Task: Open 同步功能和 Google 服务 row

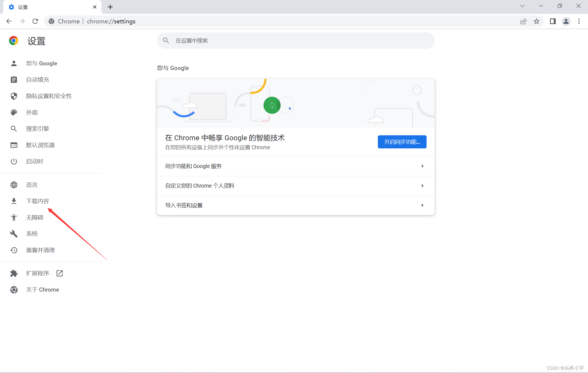Action: pyautogui.click(x=296, y=166)
